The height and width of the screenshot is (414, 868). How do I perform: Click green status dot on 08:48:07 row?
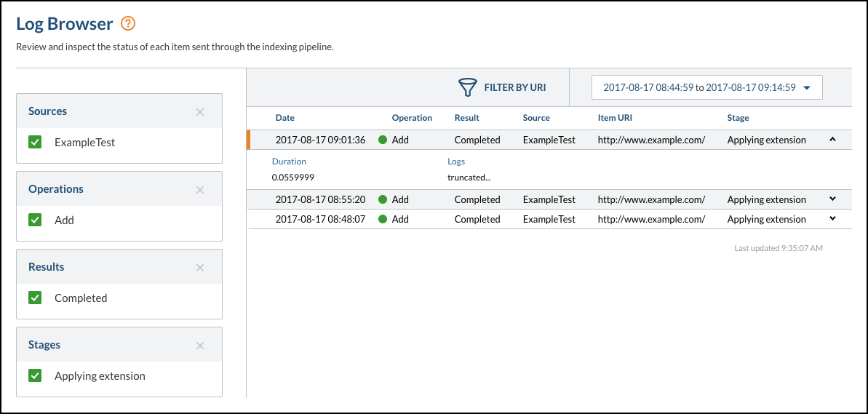[383, 219]
